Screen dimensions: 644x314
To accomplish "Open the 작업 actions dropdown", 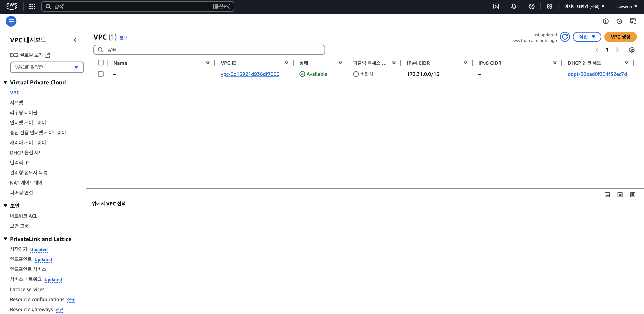I will coord(587,37).
